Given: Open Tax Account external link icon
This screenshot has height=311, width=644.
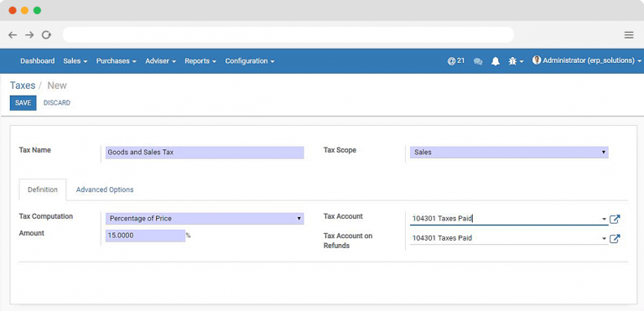Looking at the screenshot, I should coord(615,219).
